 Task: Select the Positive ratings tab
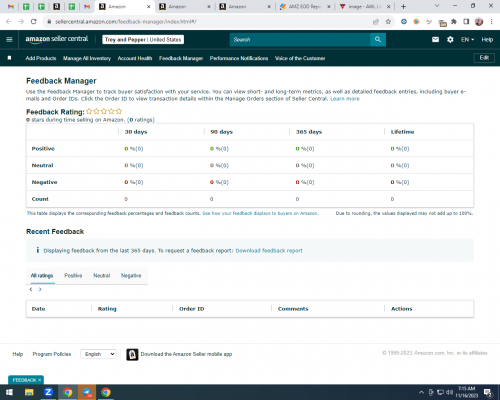[x=73, y=275]
